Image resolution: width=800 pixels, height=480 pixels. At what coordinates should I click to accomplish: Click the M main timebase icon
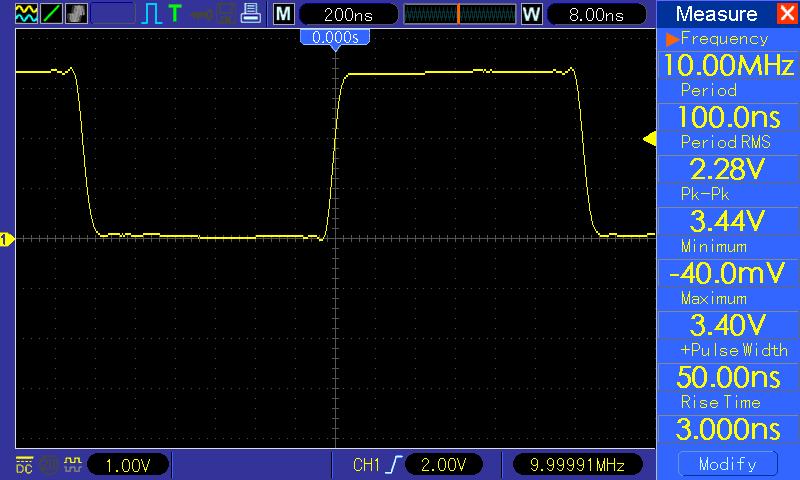(x=283, y=14)
